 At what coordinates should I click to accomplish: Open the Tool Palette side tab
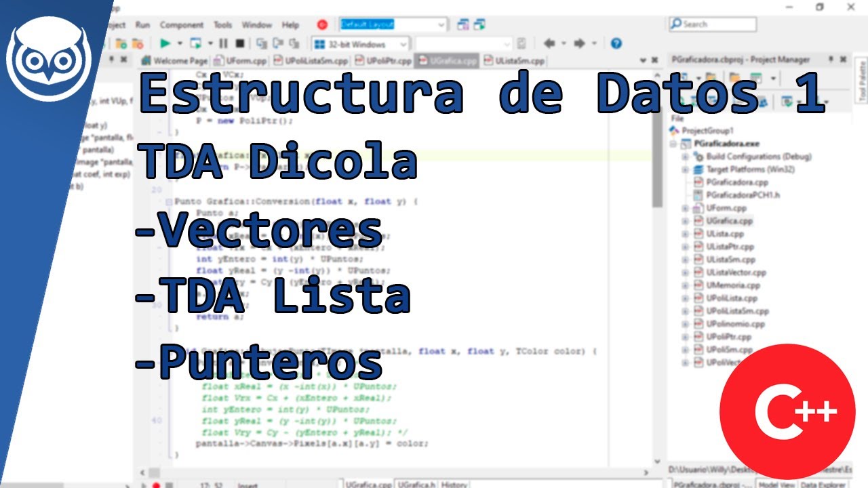[x=862, y=79]
